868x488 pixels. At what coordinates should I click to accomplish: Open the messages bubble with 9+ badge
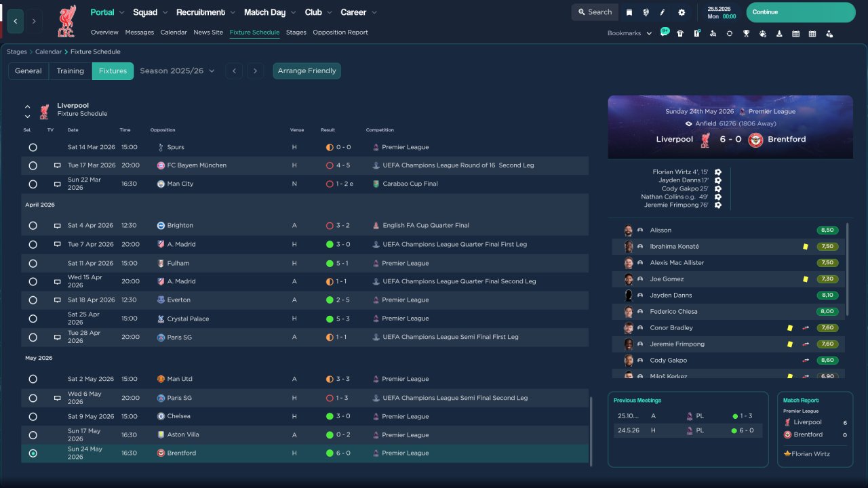[664, 33]
